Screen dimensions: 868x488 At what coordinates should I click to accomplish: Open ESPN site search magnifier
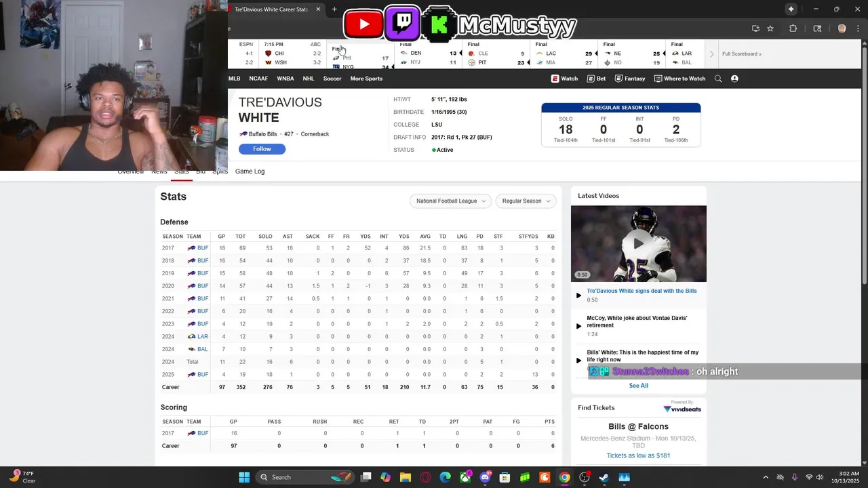[x=718, y=79]
